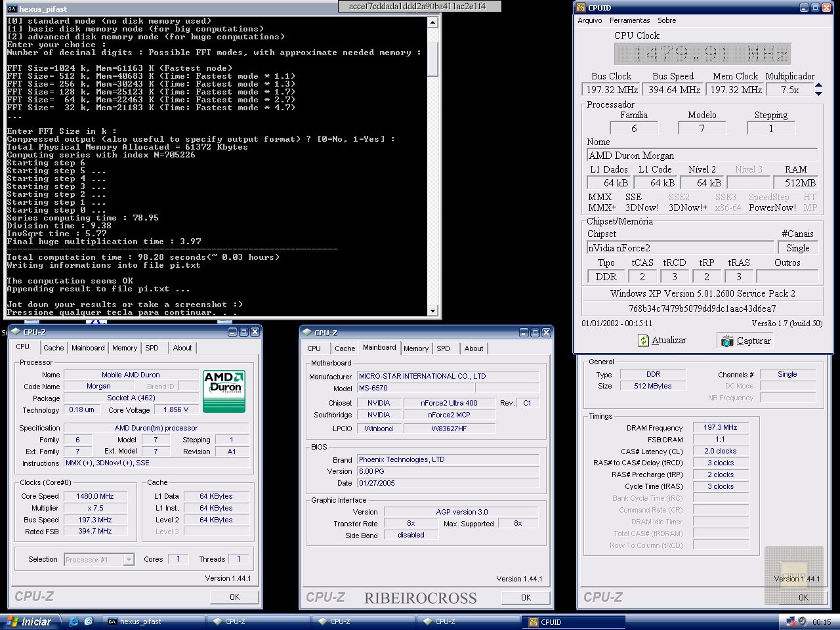Switch to the CPUID taskbar button
This screenshot has width=840, height=630.
(572, 621)
